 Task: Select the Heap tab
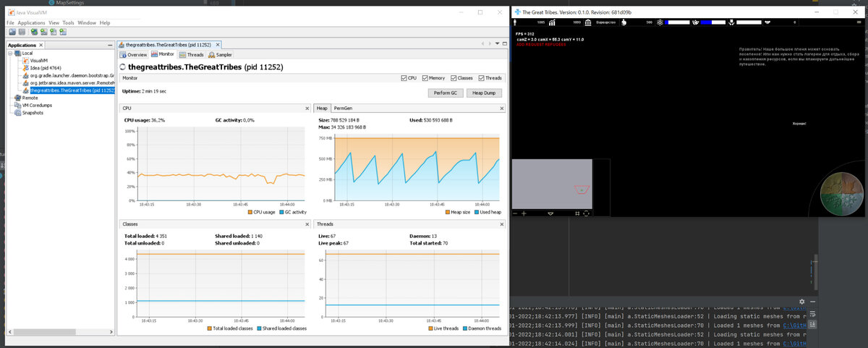point(322,109)
